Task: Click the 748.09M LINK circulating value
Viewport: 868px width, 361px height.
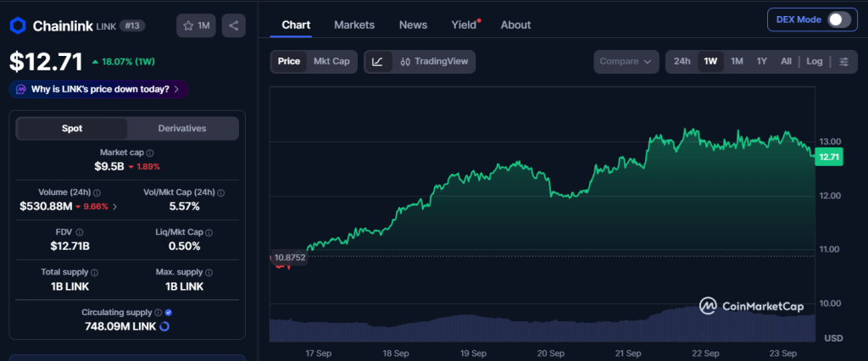Action: point(120,326)
